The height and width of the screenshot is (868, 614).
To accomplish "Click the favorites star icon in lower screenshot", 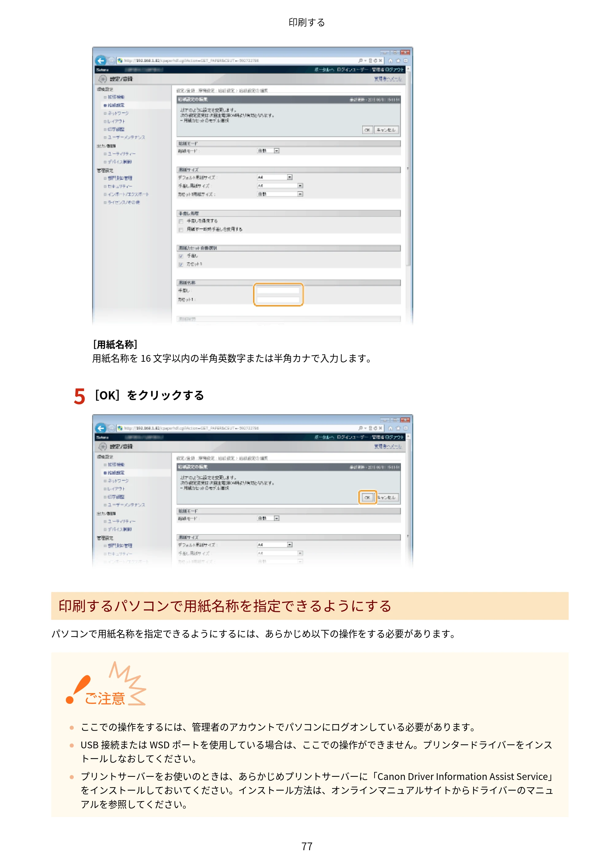I will (x=398, y=428).
